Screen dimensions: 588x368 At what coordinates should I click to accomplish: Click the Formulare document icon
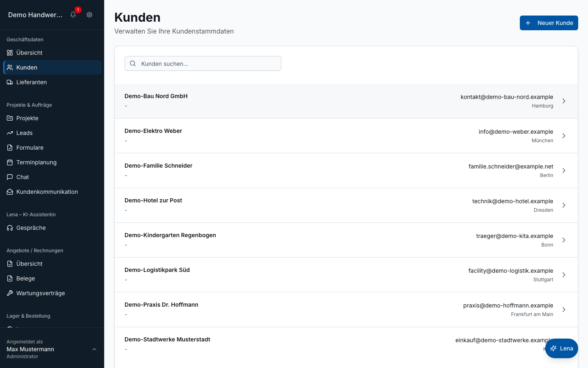pyautogui.click(x=10, y=148)
